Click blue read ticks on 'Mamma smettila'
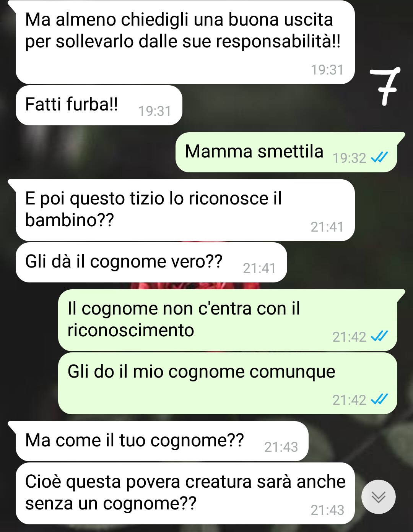Image resolution: width=413 pixels, height=532 pixels. coord(380,157)
